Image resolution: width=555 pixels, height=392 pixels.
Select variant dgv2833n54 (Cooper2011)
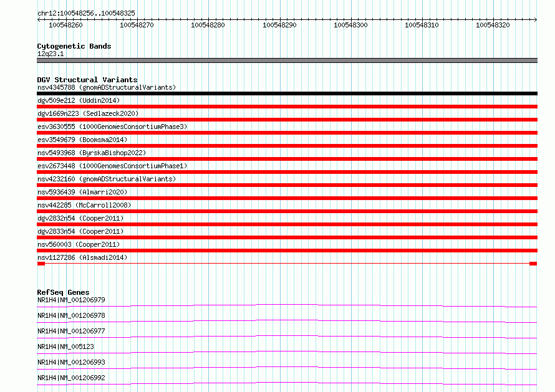pos(80,231)
